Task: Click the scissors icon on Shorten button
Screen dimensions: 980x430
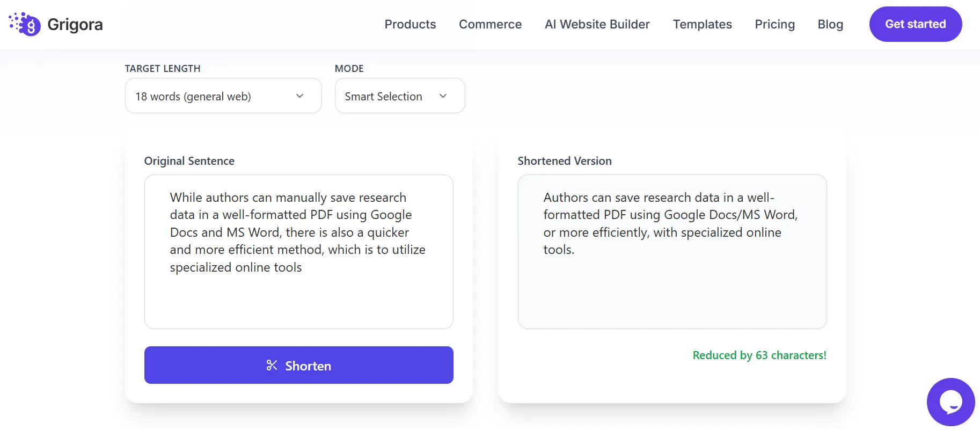Action: click(x=272, y=366)
